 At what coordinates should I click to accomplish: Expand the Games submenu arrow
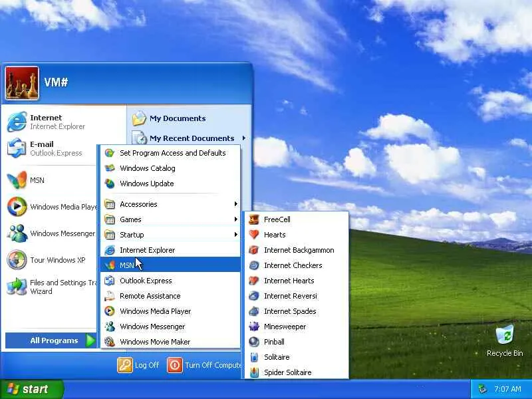[236, 219]
